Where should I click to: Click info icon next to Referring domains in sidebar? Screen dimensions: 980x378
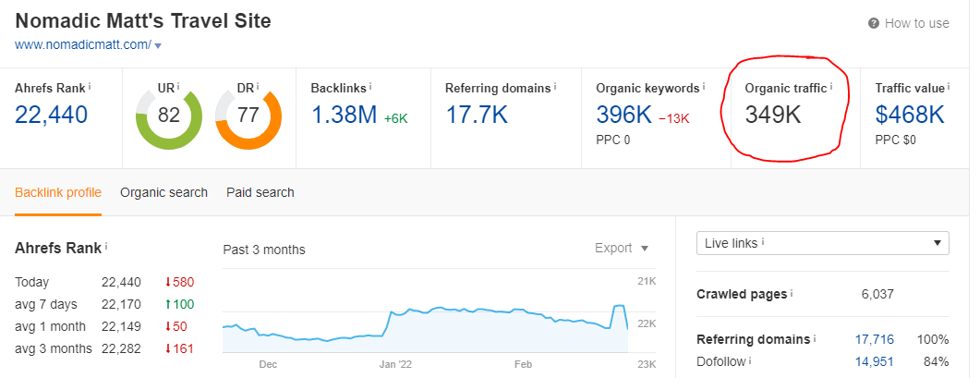coord(815,339)
